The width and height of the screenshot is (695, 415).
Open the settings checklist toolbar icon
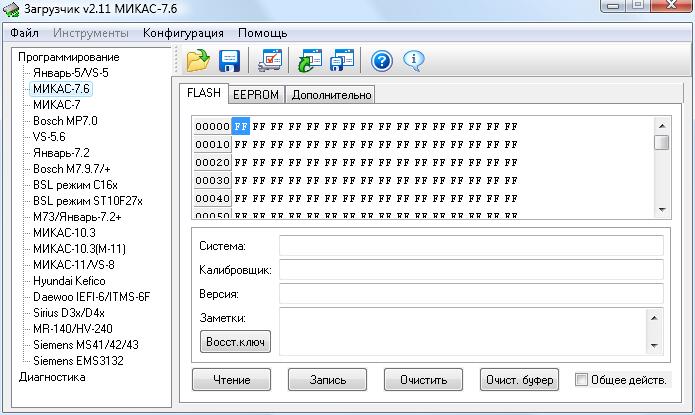coord(270,60)
